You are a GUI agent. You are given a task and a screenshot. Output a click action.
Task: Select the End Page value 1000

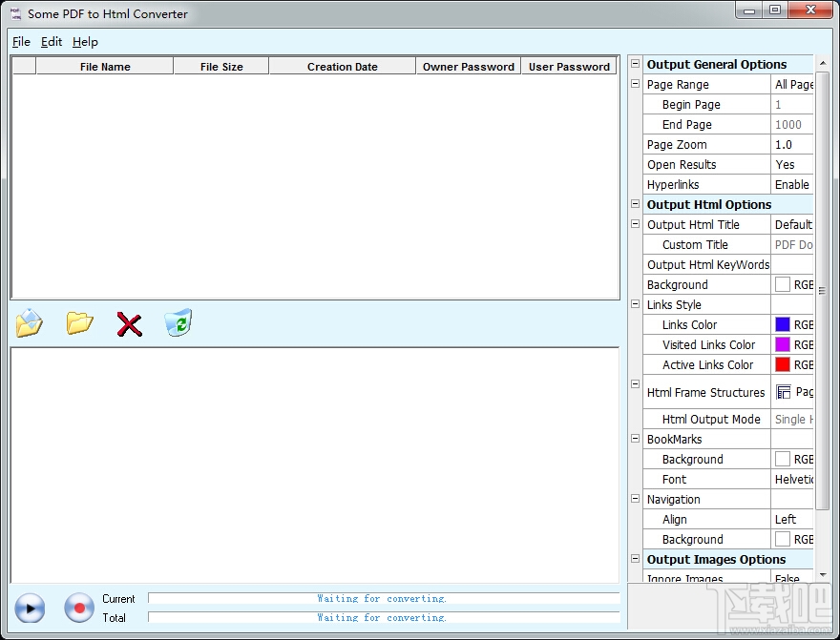pyautogui.click(x=792, y=125)
